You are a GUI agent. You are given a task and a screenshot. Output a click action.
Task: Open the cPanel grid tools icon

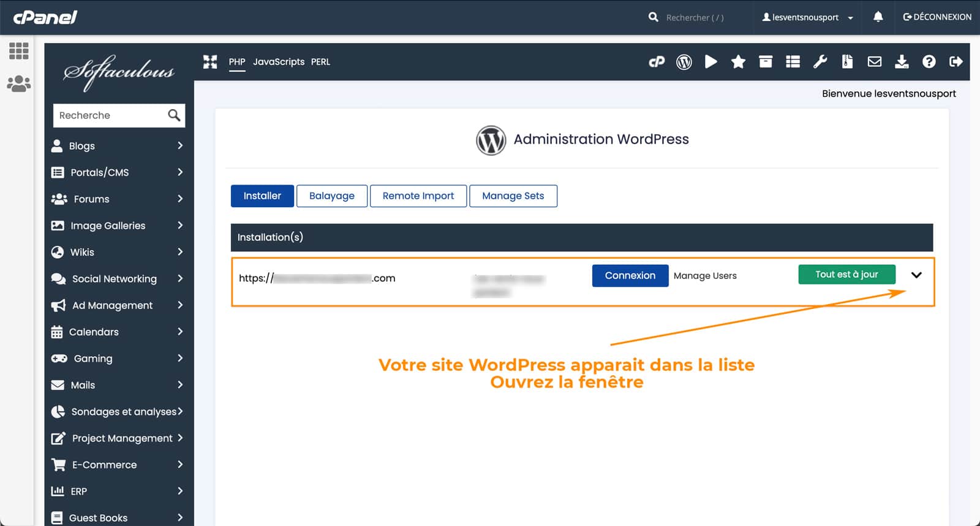[x=18, y=51]
